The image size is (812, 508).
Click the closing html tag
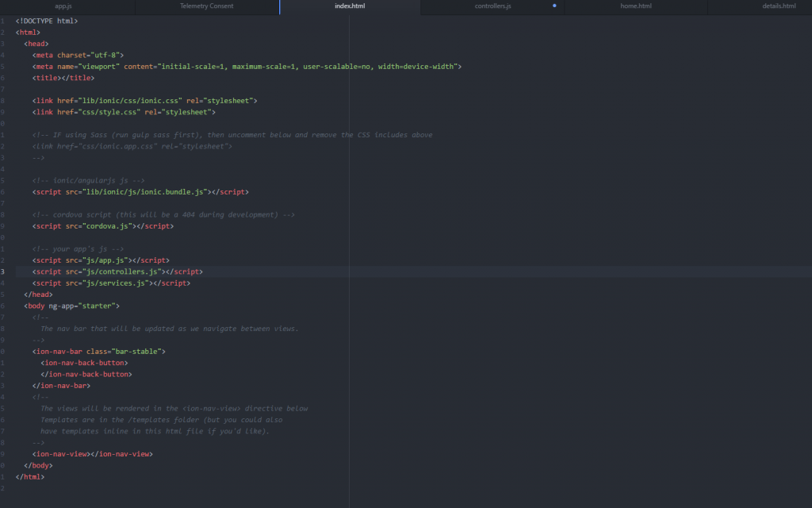(x=30, y=477)
